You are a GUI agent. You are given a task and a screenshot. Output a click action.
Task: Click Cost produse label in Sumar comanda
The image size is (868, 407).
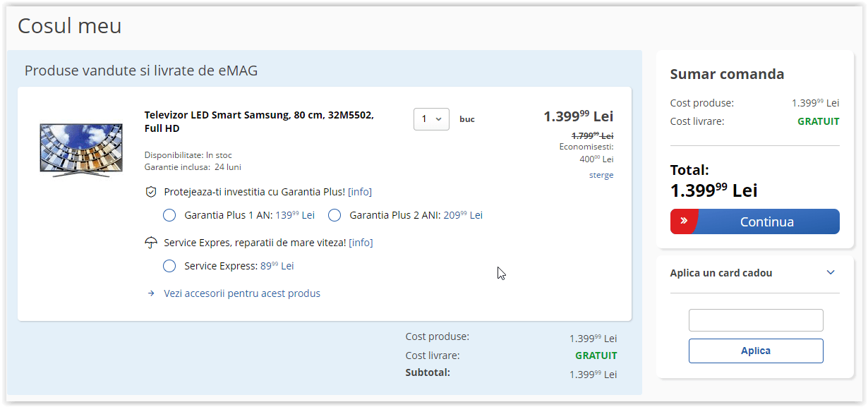point(702,103)
